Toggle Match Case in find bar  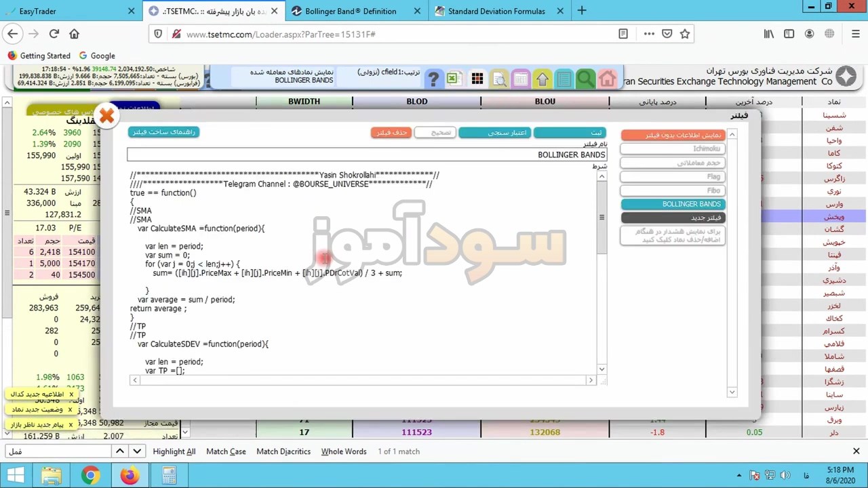pyautogui.click(x=226, y=451)
